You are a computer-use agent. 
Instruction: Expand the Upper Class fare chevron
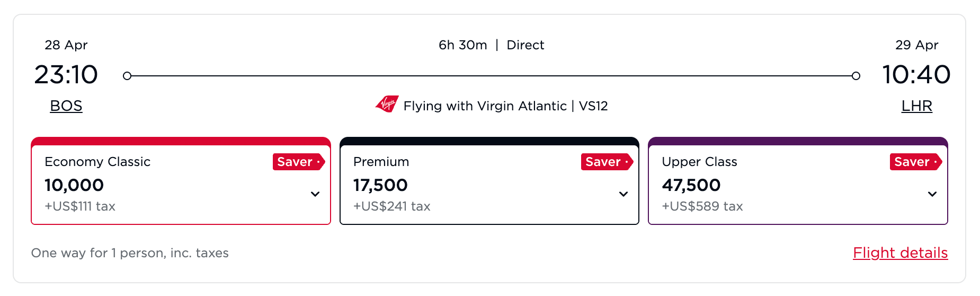pos(932,194)
